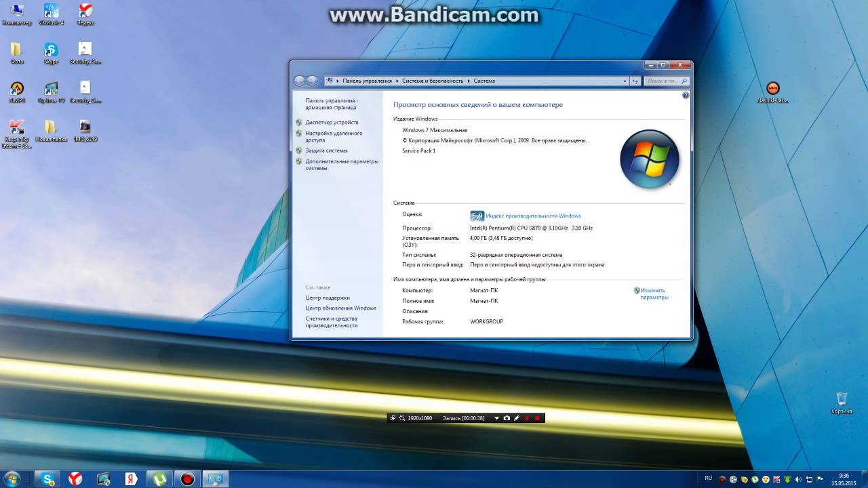This screenshot has width=868, height=488.
Task: Click the blue help question mark icon
Action: point(686,97)
